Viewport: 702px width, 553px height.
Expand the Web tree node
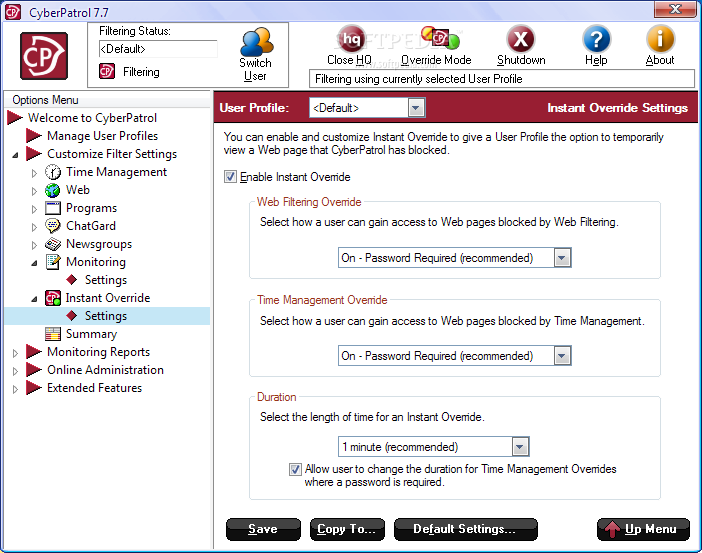tap(34, 191)
